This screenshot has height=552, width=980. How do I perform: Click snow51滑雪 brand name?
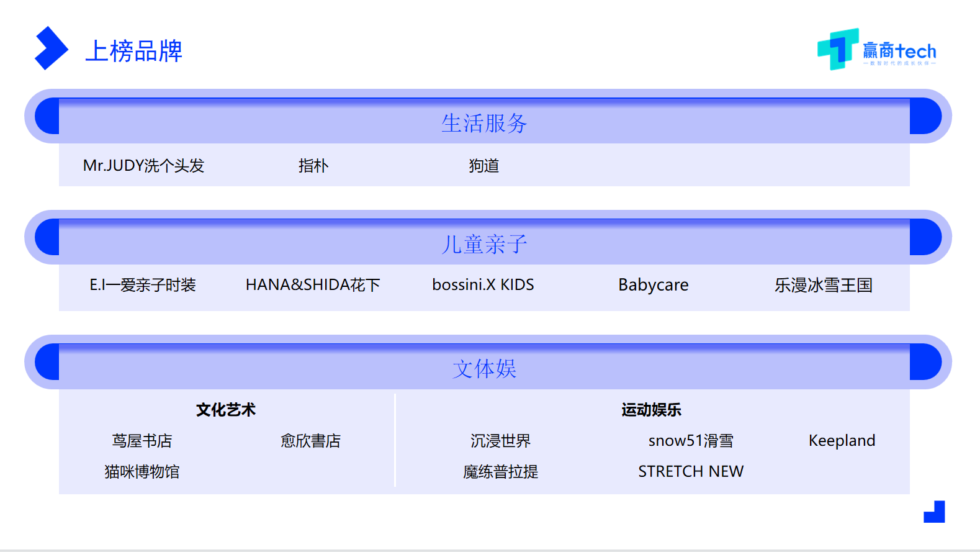[691, 441]
